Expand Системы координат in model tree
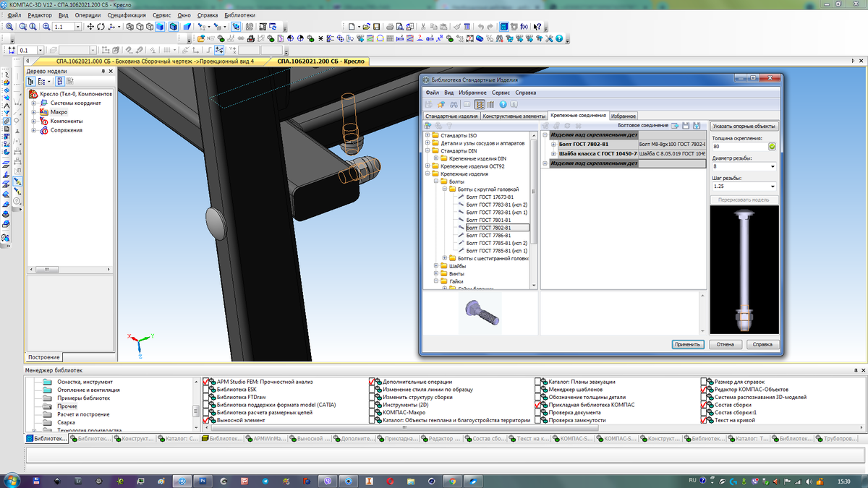 [x=33, y=103]
